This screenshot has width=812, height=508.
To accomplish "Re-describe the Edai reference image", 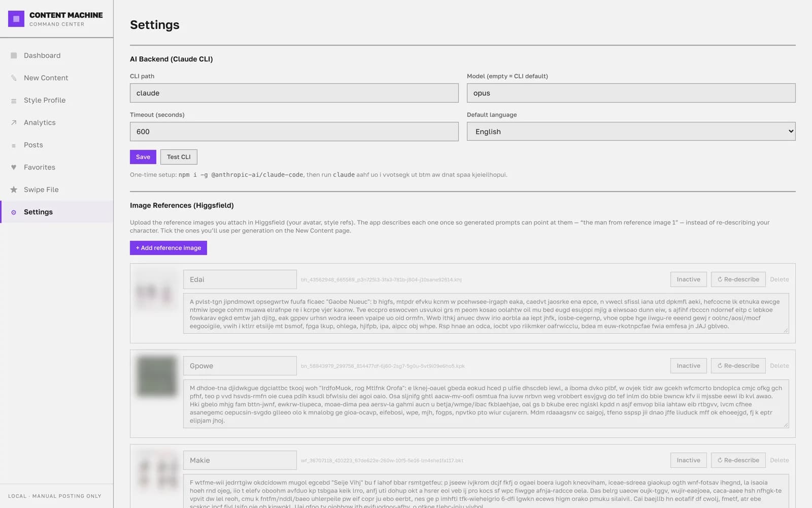I will [738, 279].
